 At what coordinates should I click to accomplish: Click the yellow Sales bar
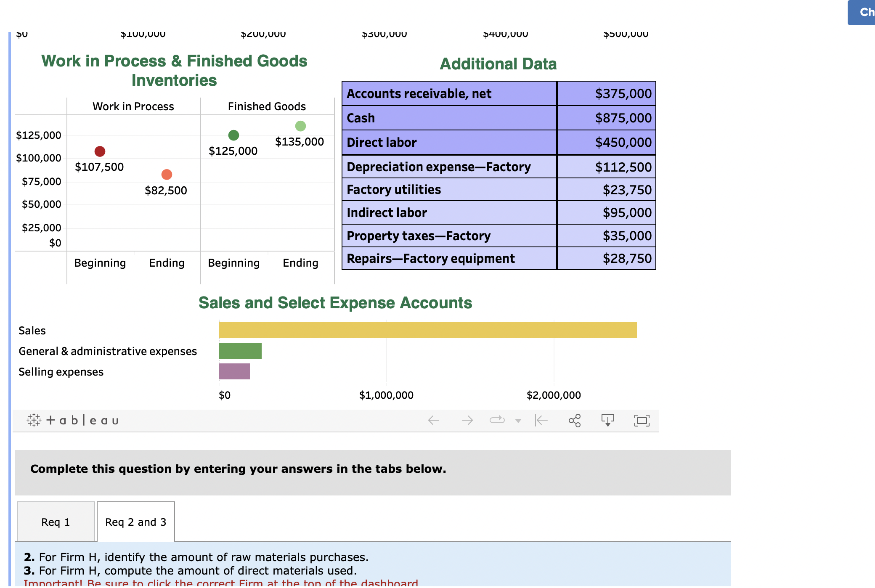pos(427,330)
